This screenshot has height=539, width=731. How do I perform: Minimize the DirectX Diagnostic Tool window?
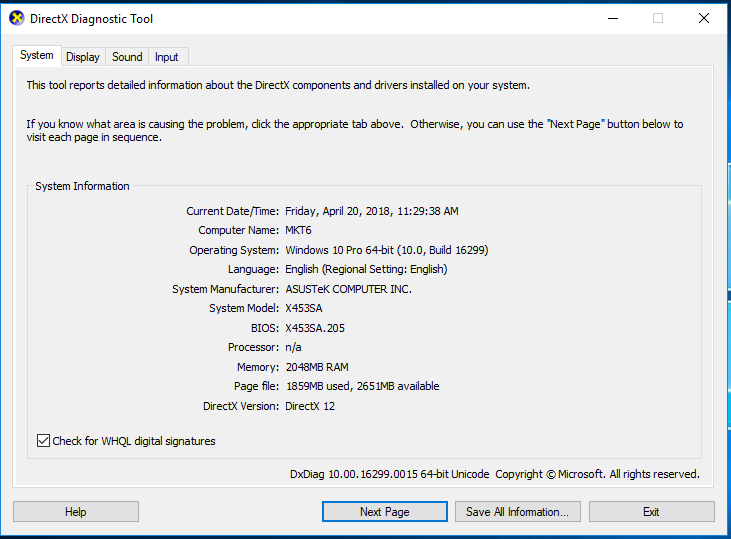611,18
